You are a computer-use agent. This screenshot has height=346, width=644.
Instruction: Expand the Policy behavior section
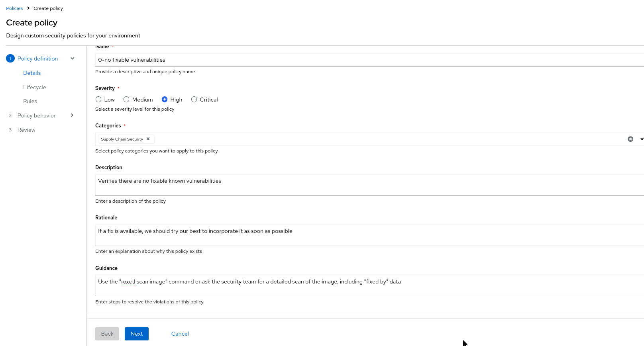point(72,115)
